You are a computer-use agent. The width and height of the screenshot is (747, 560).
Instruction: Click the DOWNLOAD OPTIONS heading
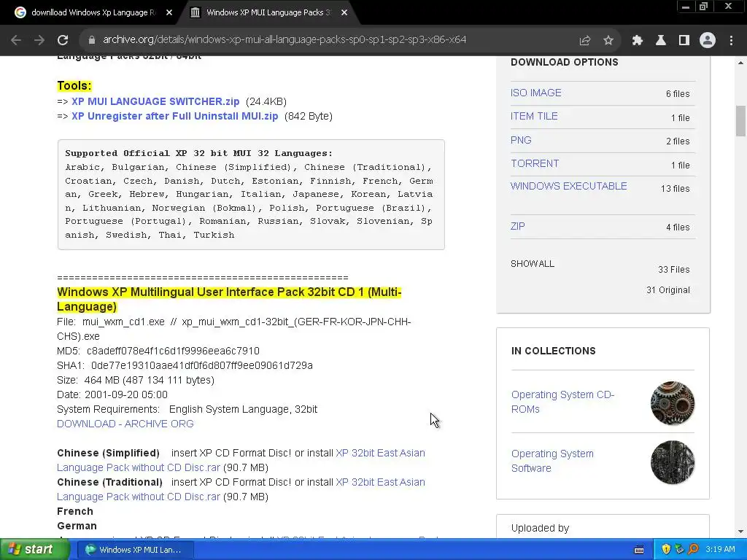point(564,63)
